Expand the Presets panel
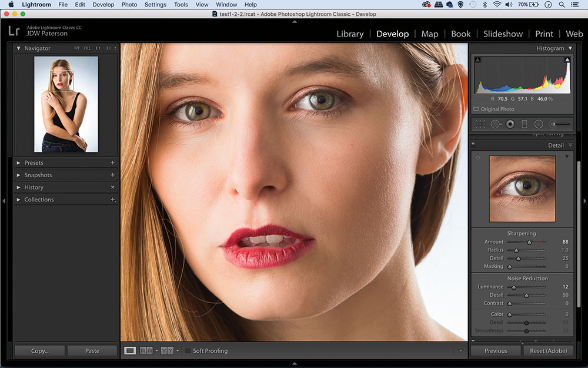 [x=18, y=163]
